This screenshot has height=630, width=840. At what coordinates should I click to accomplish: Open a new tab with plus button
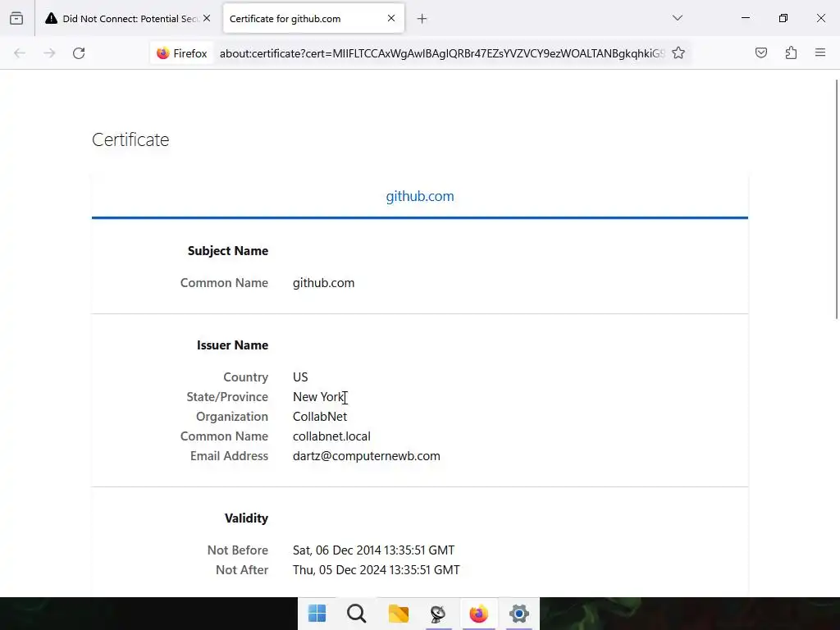click(x=422, y=19)
